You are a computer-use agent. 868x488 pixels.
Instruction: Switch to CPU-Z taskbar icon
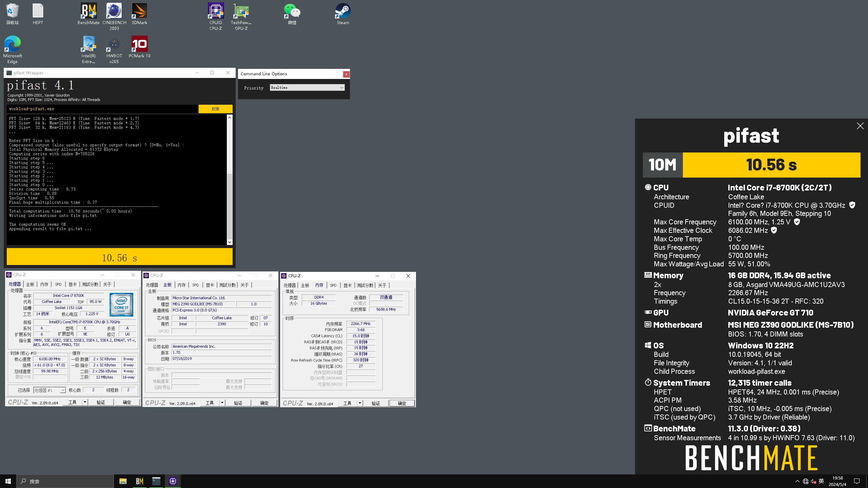173,481
